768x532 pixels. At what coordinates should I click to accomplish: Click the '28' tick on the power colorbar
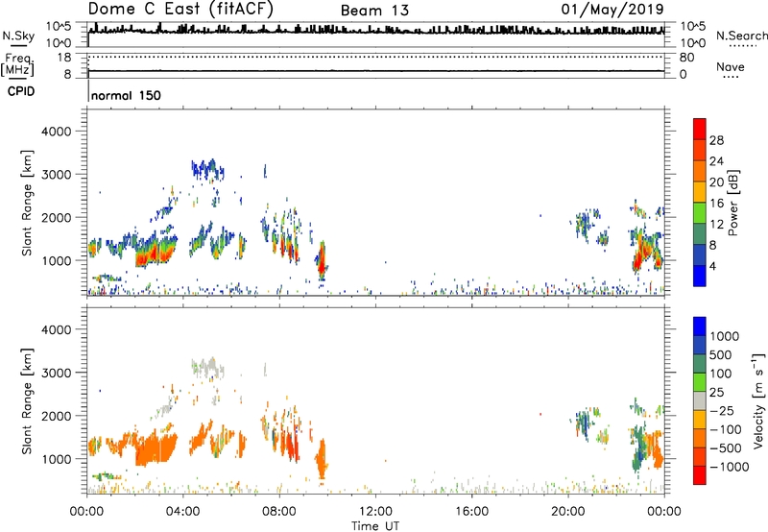(716, 140)
